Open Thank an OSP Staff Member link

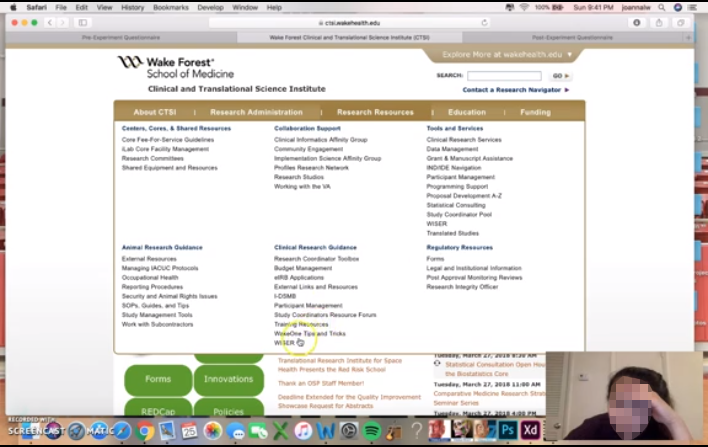point(321,383)
